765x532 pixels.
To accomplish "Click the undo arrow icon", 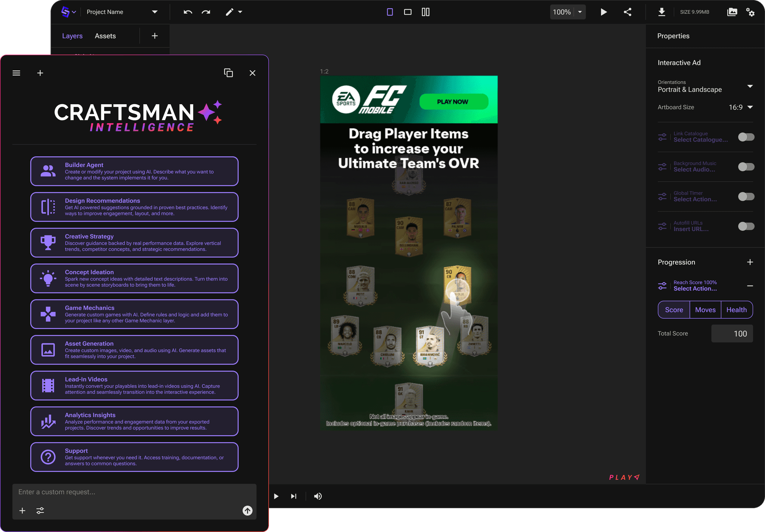I will [x=188, y=12].
